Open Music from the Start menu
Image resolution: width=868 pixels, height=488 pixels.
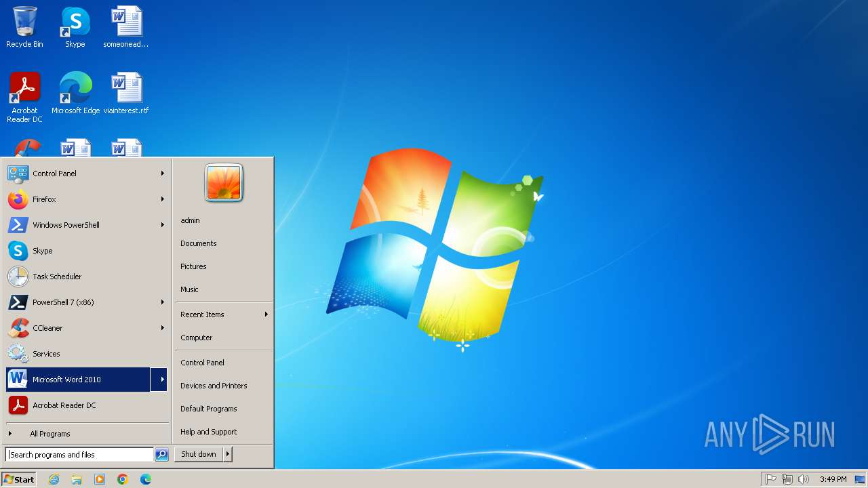pos(224,289)
